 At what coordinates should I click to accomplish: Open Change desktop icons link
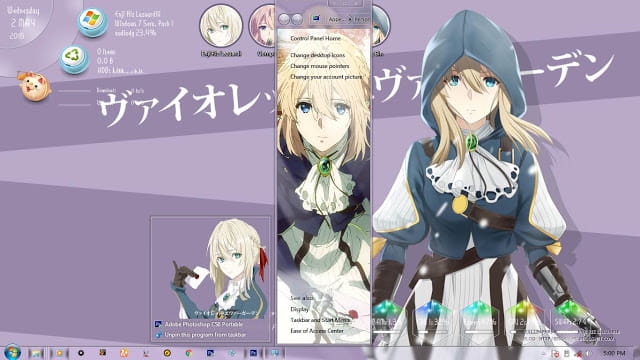(318, 55)
